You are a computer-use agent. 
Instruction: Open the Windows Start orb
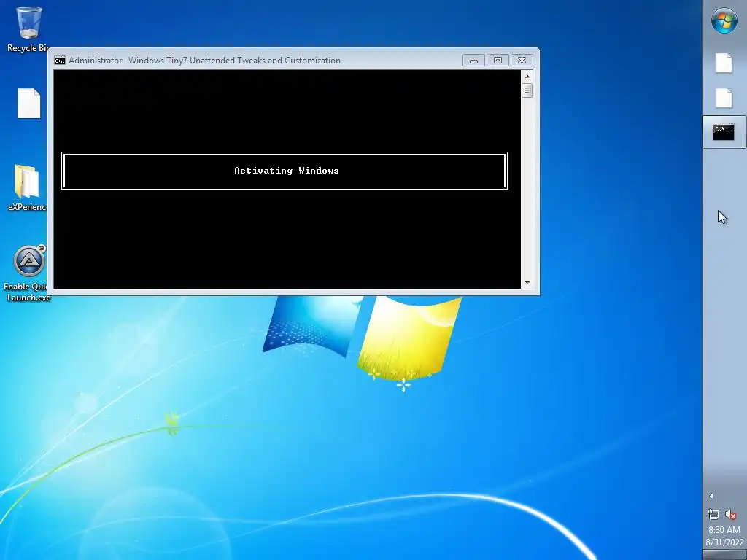(724, 21)
